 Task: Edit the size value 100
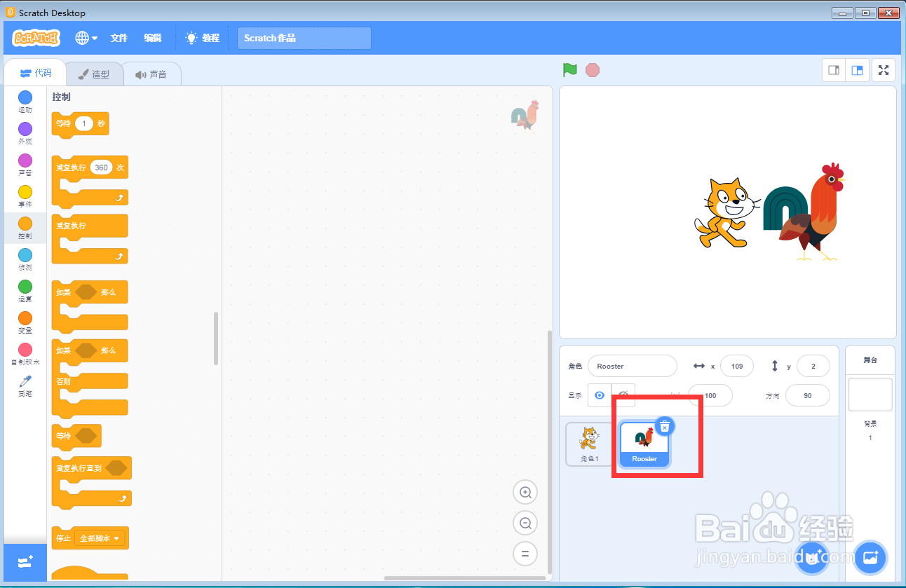click(x=710, y=395)
